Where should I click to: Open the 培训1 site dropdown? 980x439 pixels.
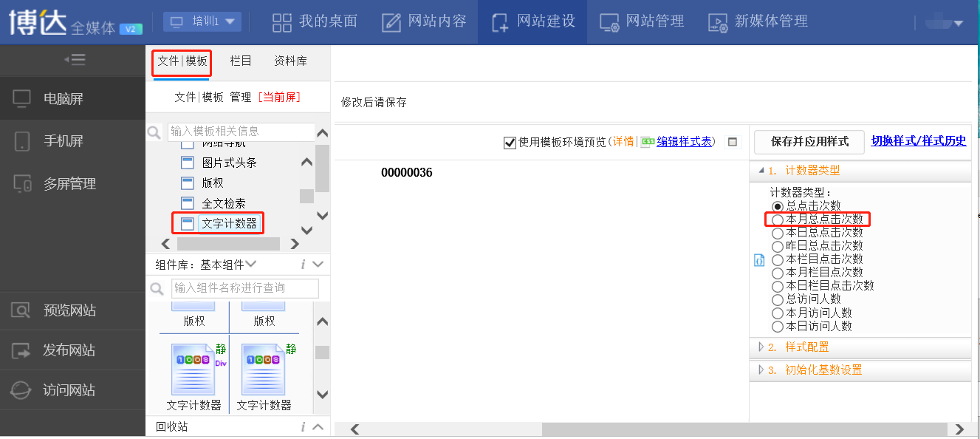[x=202, y=21]
